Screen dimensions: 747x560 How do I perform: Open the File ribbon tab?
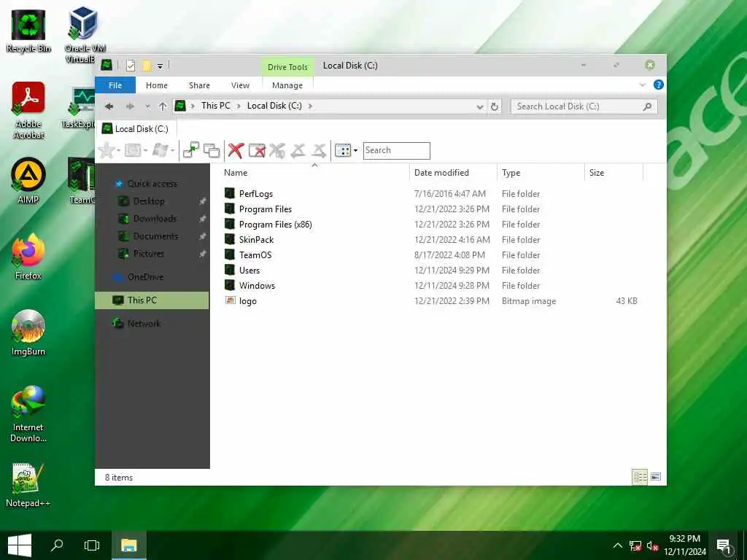point(115,85)
